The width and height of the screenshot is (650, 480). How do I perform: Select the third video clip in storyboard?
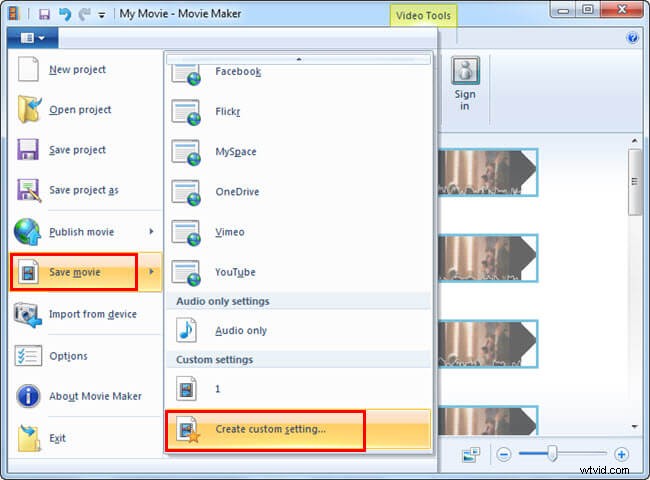point(488,344)
